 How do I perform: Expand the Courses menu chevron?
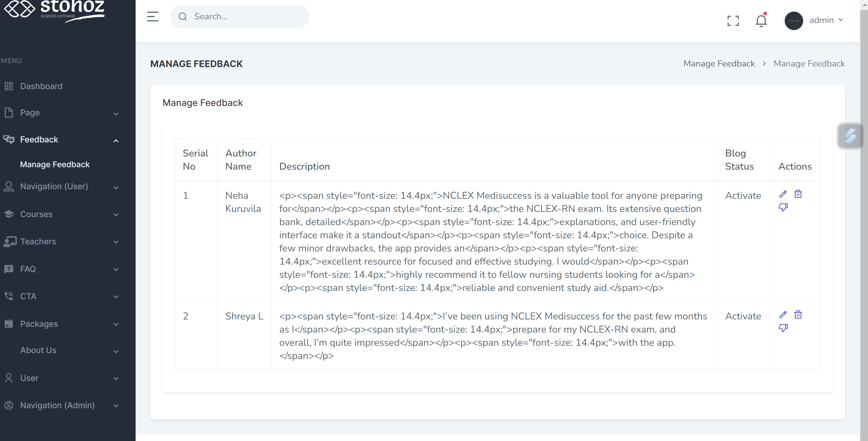pyautogui.click(x=116, y=215)
